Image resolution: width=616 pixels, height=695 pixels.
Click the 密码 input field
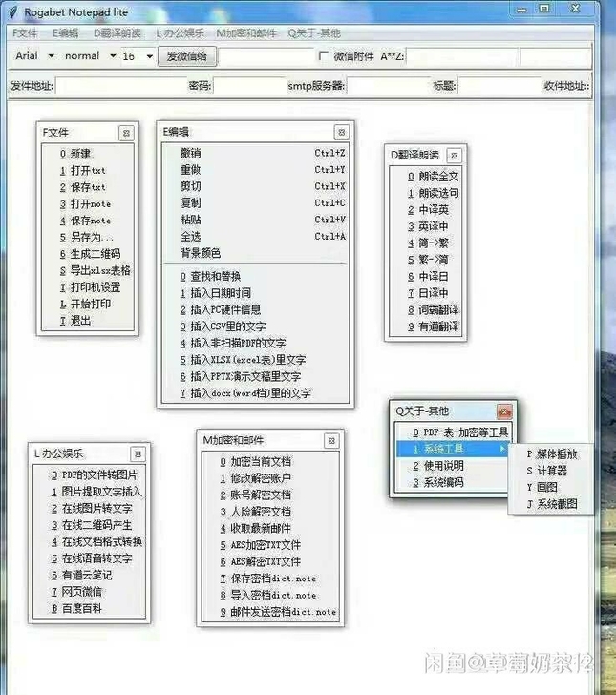click(x=249, y=86)
